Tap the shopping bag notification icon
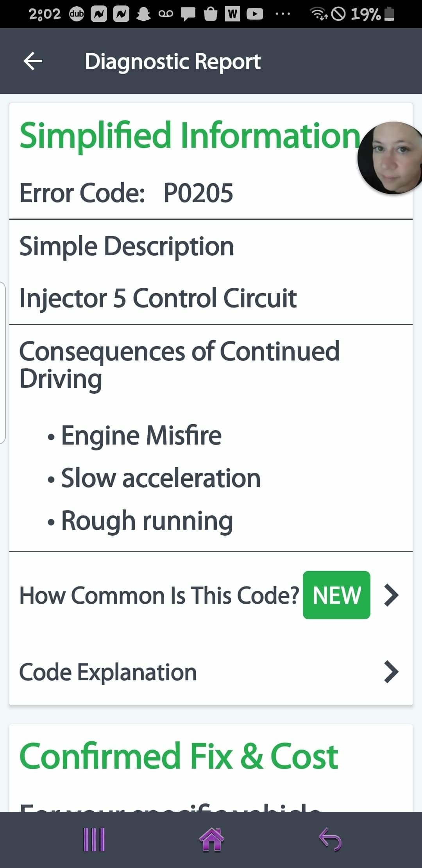 tap(211, 14)
